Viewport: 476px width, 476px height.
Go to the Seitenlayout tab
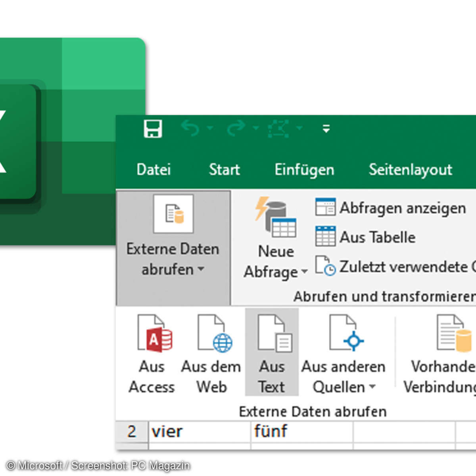tap(410, 170)
